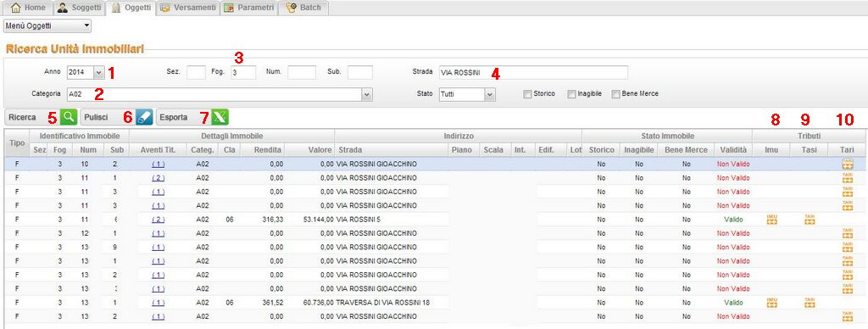Open the ( 1 ) Aventi Tit. link in the Num 12 row
Viewport: 868px width, 329px height.
[158, 233]
